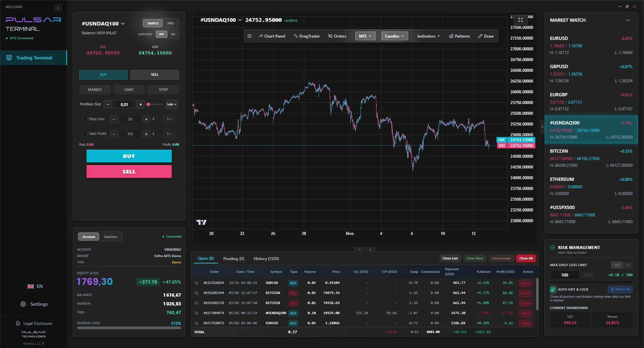
Task: Decrease Stop Loss value with minus
Action: click(x=114, y=119)
